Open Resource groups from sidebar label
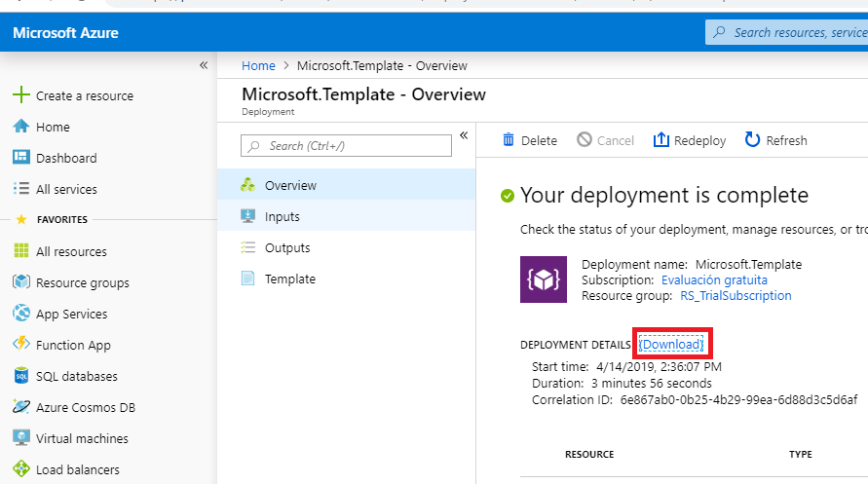This screenshot has width=868, height=484. [x=83, y=282]
